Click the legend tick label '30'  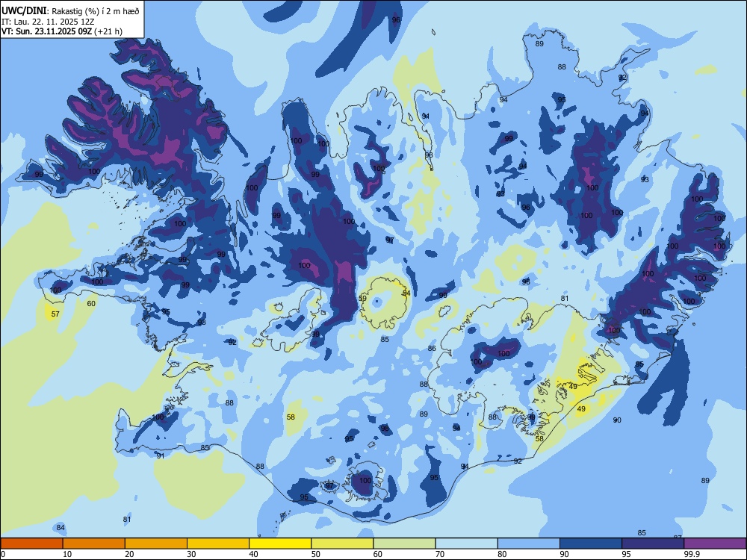pos(191,554)
